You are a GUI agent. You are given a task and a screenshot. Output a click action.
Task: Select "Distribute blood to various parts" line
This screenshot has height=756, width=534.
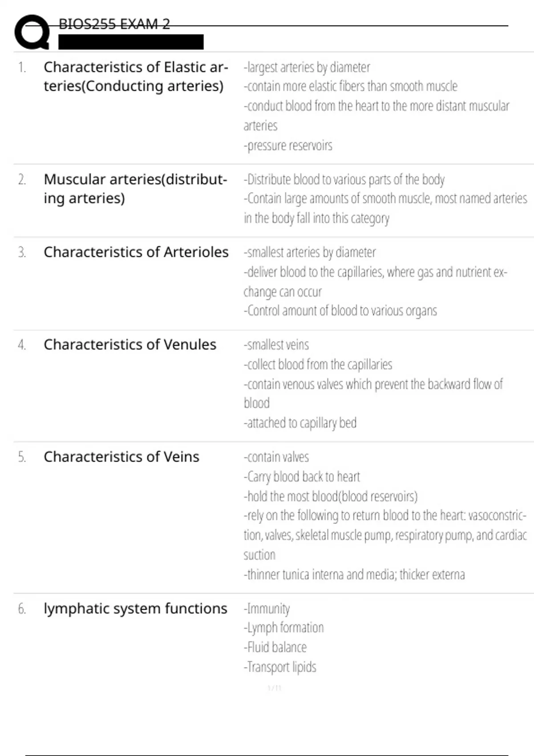coord(344,180)
